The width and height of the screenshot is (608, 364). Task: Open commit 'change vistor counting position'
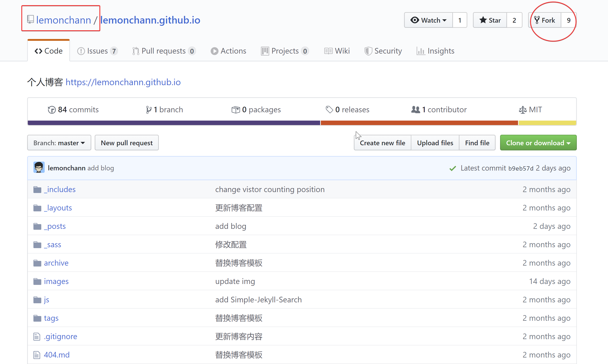click(x=270, y=190)
